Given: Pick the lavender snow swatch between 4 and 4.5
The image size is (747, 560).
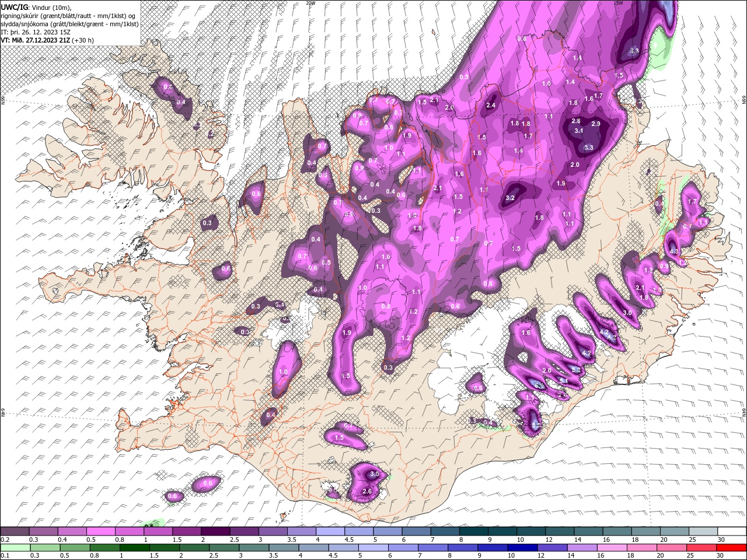Looking at the screenshot, I should [330, 531].
